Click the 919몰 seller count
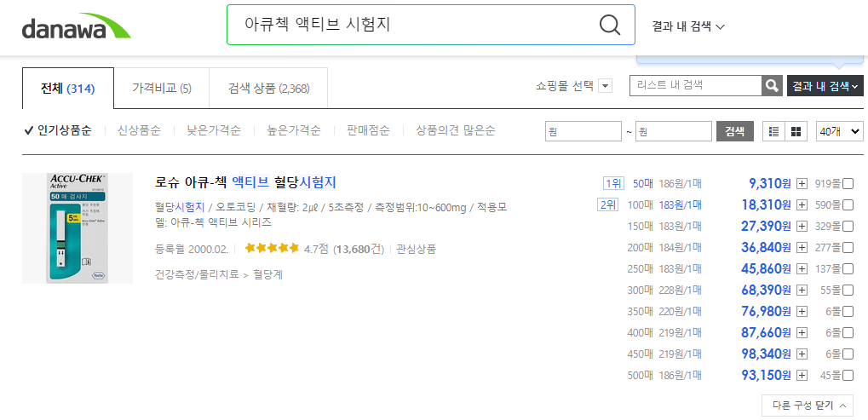 [828, 184]
